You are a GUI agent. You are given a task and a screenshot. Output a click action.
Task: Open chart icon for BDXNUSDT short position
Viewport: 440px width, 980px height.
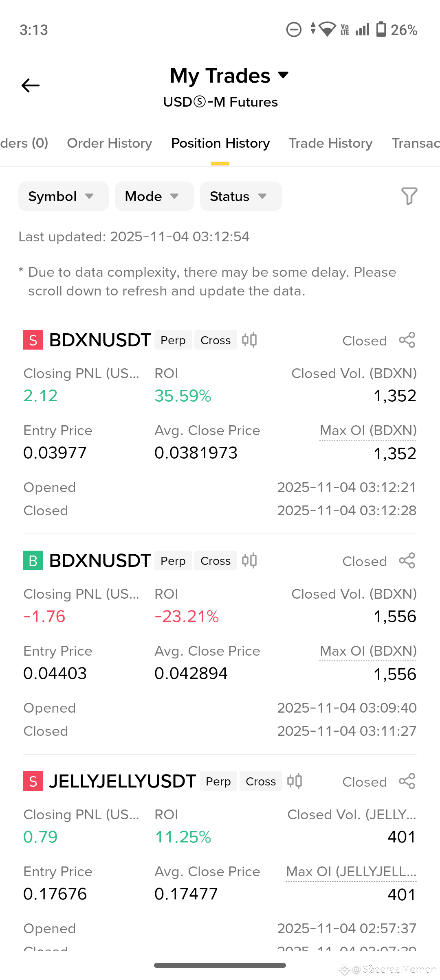click(249, 340)
